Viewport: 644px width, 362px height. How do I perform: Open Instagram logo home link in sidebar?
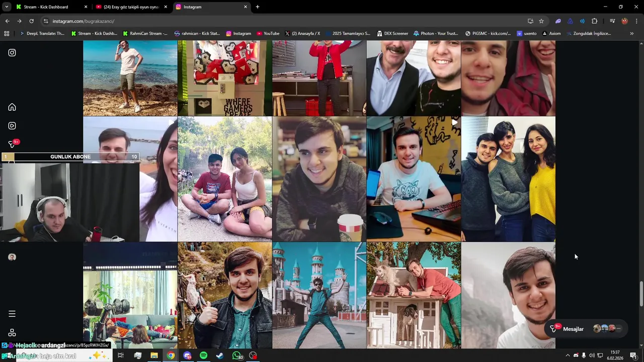click(x=12, y=52)
